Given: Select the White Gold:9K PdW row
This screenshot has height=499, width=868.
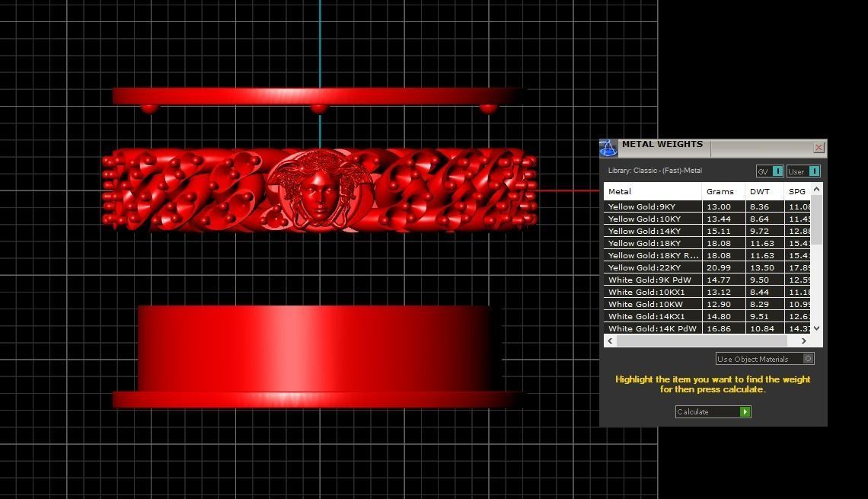Looking at the screenshot, I should [707, 280].
